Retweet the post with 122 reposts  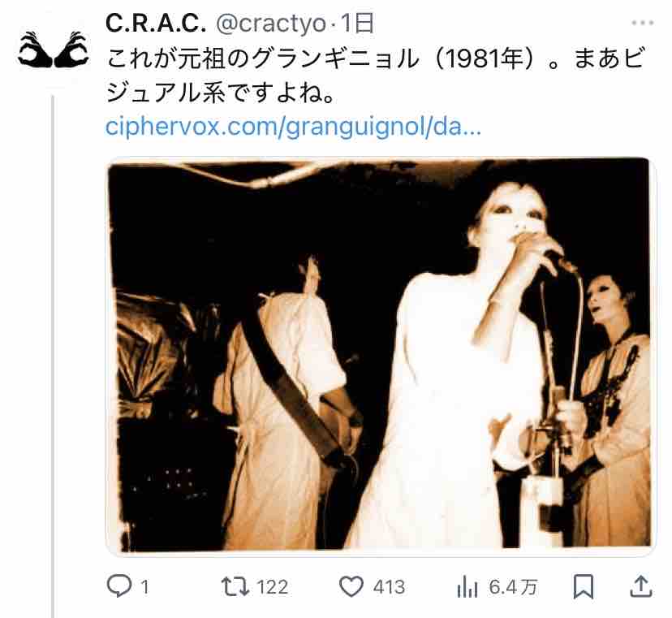coord(235,586)
